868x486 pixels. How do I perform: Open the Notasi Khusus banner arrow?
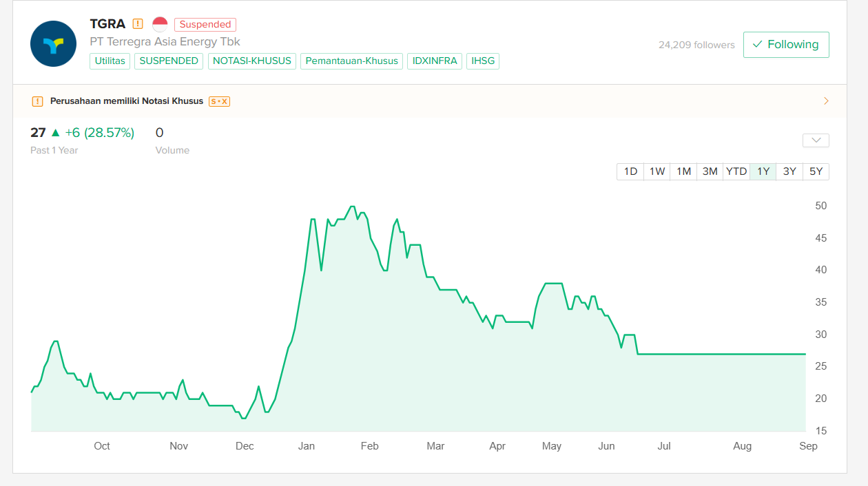click(x=826, y=101)
